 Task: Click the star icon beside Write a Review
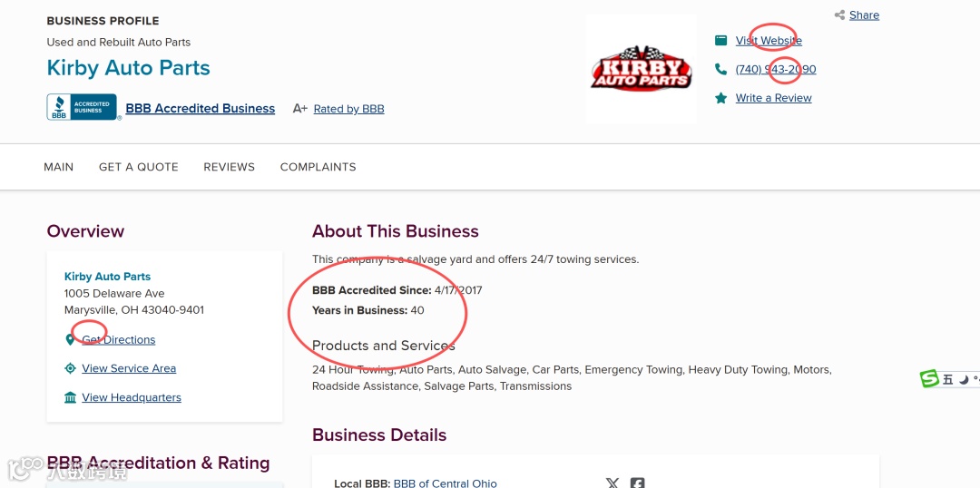[x=720, y=98]
